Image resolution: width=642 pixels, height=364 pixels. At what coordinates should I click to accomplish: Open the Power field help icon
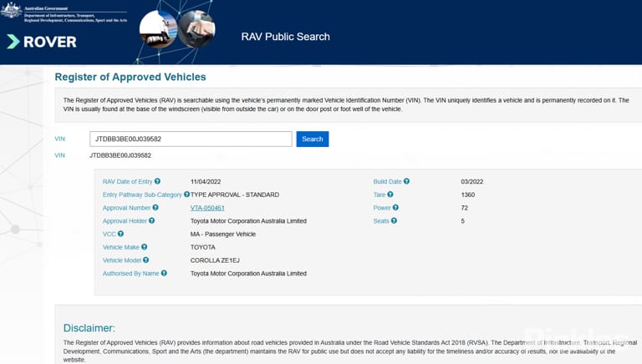(395, 207)
